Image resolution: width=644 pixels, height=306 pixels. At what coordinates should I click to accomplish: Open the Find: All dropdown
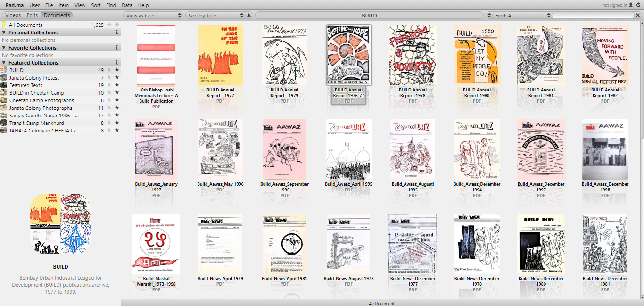522,16
